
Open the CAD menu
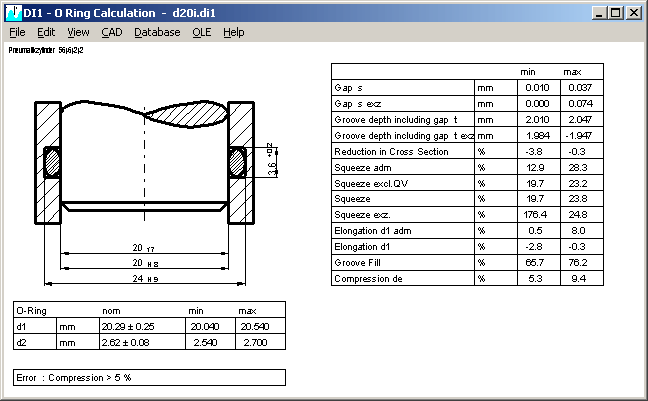click(x=111, y=32)
